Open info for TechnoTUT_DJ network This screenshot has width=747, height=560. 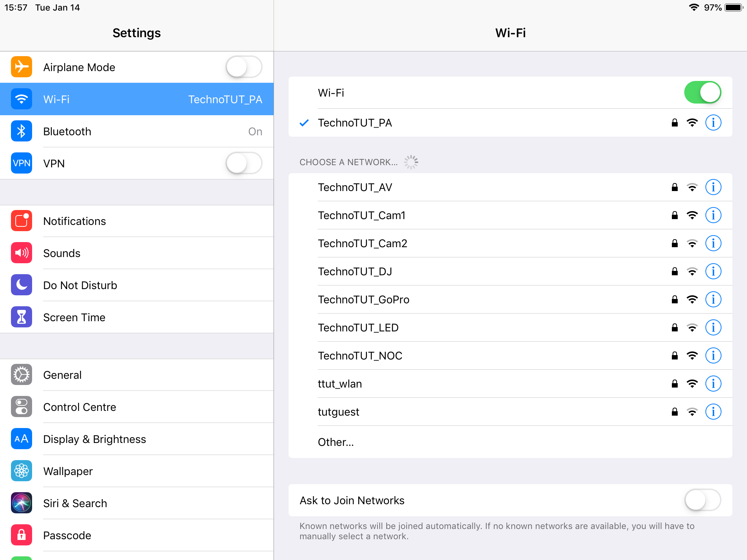coord(713,272)
